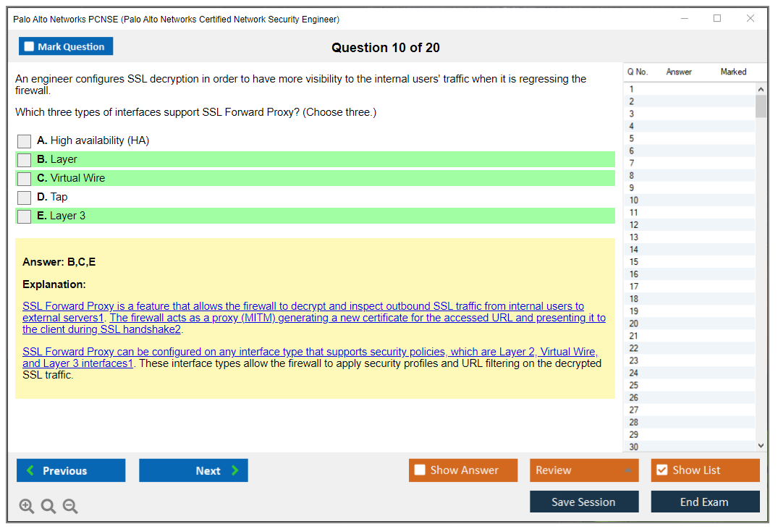
Task: Enable the Show Answer checkbox
Action: (x=420, y=470)
